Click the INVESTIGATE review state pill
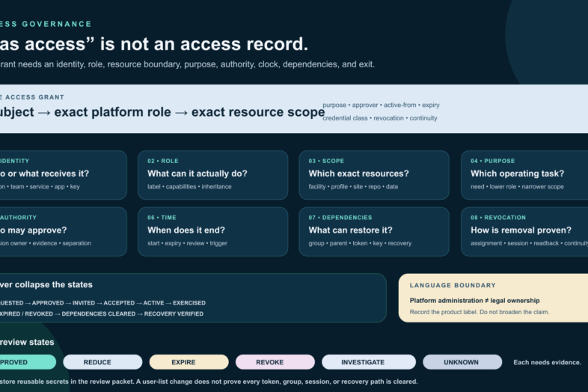The height and width of the screenshot is (392, 588). (x=369, y=362)
